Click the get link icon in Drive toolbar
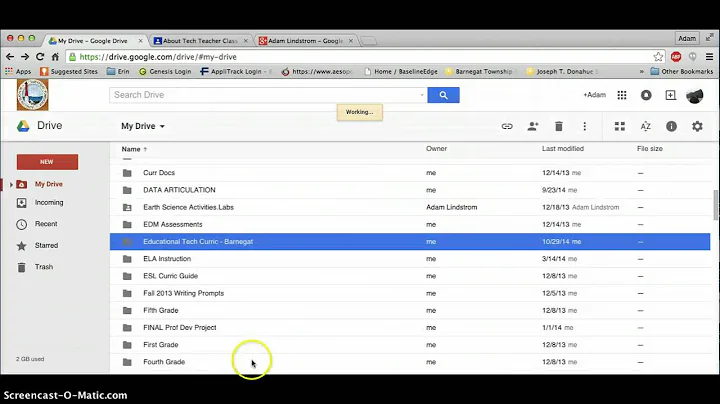This screenshot has height=404, width=720. coord(507,126)
